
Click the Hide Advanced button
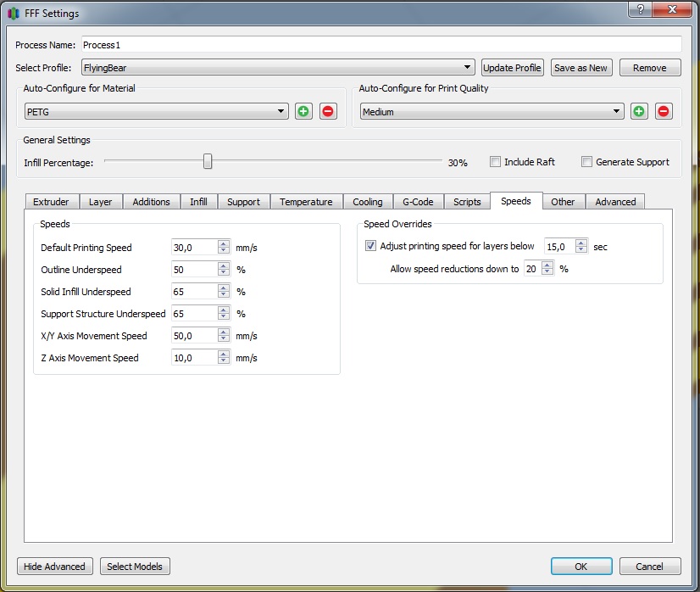pos(54,567)
